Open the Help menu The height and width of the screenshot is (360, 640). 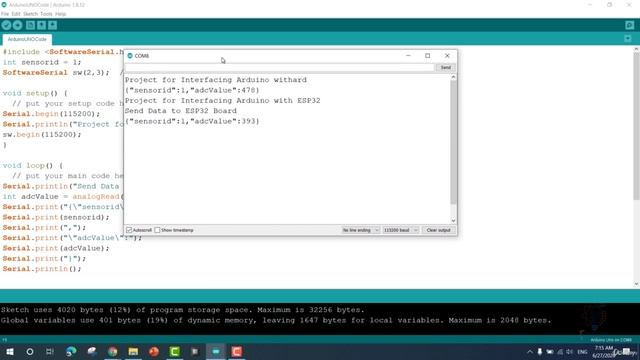[60, 14]
